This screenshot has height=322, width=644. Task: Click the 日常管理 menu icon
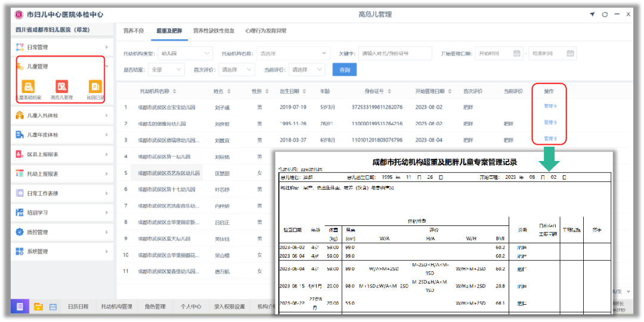(x=19, y=47)
